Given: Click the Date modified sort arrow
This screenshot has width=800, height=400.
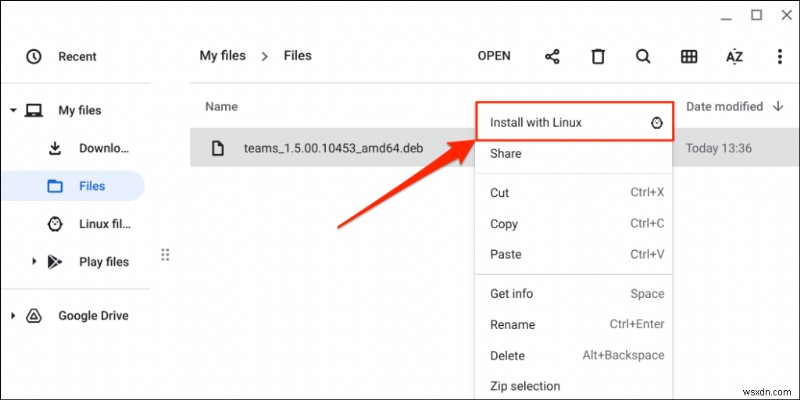Looking at the screenshot, I should pos(778,106).
